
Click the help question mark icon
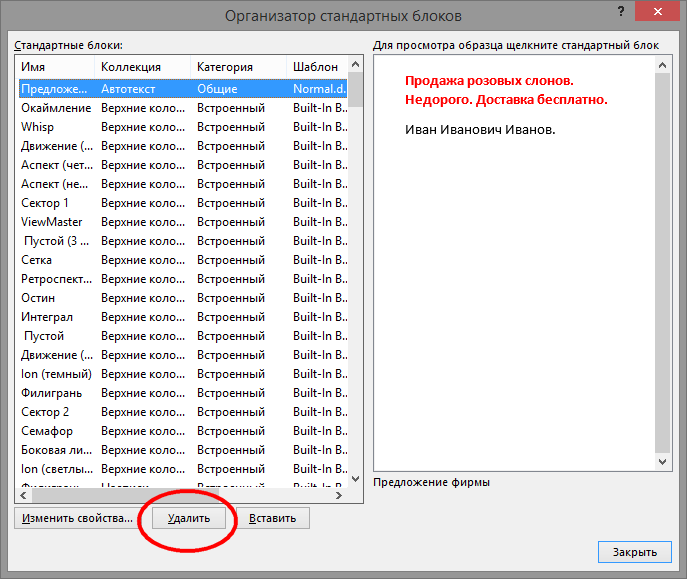click(621, 11)
